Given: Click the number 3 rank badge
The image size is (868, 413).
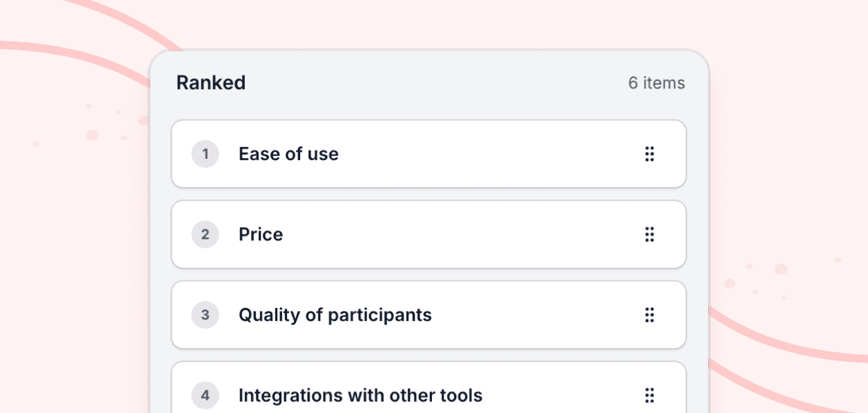Looking at the screenshot, I should [x=205, y=315].
